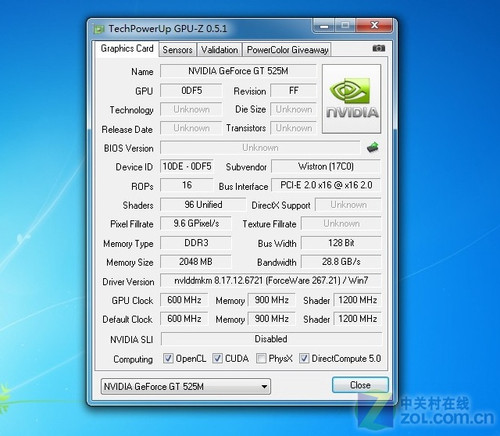The image size is (500, 436).
Task: Click the GPU Clock row Memory 900 MHz
Action: pyautogui.click(x=271, y=300)
